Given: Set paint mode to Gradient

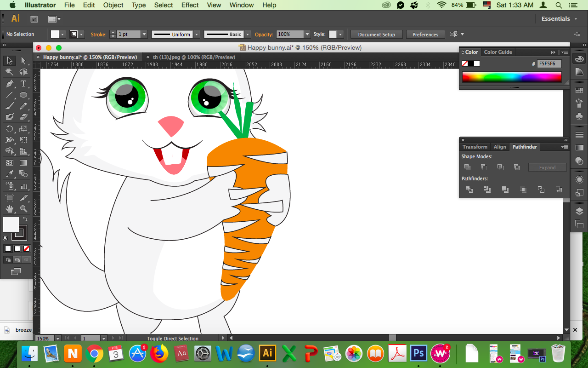Looking at the screenshot, I should pyautogui.click(x=17, y=249).
